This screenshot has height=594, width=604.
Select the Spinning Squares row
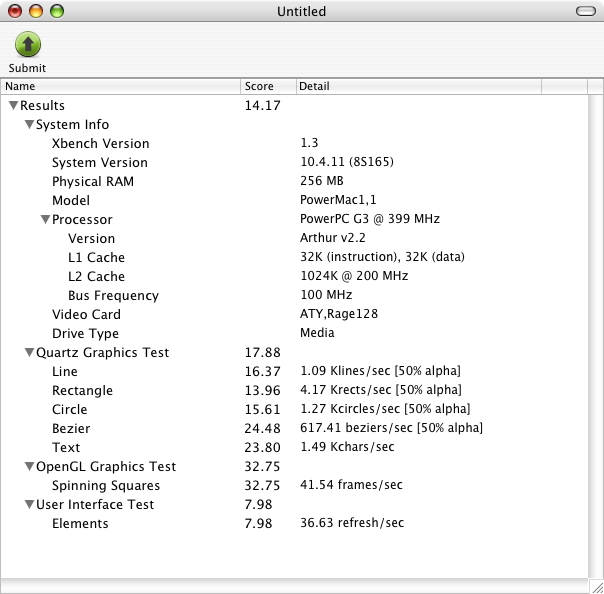tap(105, 486)
